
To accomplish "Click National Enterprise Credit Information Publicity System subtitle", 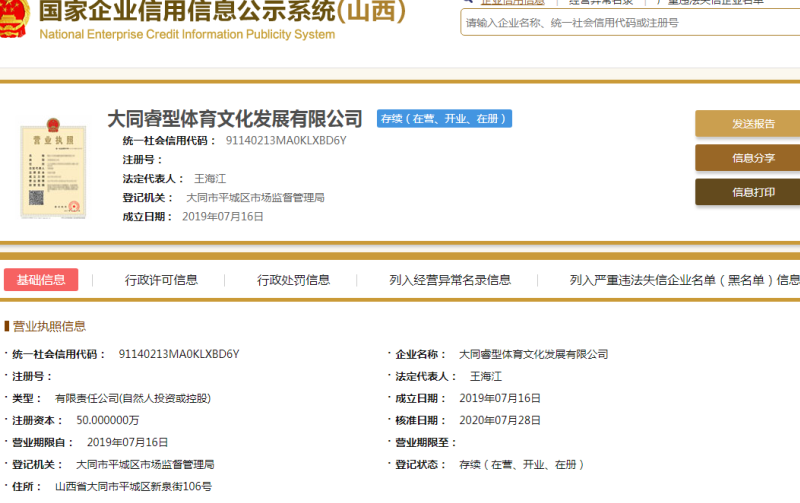I will pyautogui.click(x=187, y=34).
